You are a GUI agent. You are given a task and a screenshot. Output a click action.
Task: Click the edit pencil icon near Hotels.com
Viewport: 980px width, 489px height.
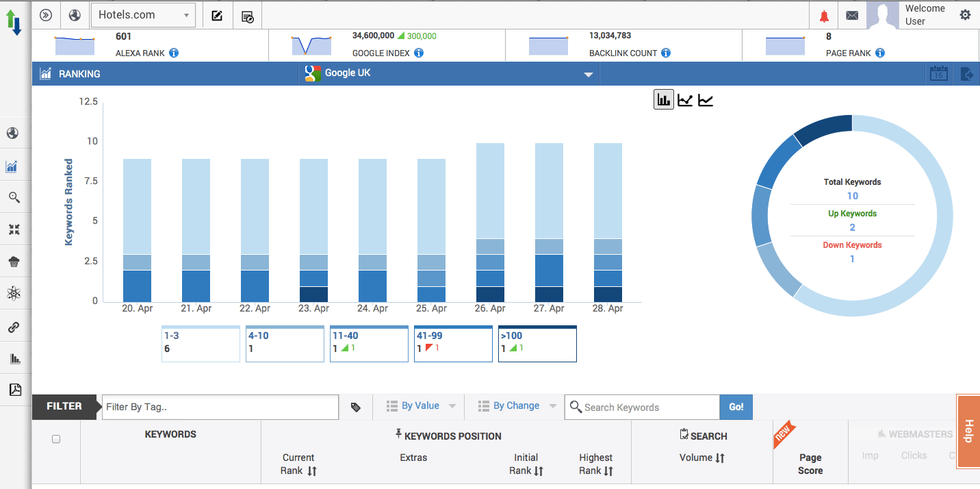tap(217, 14)
